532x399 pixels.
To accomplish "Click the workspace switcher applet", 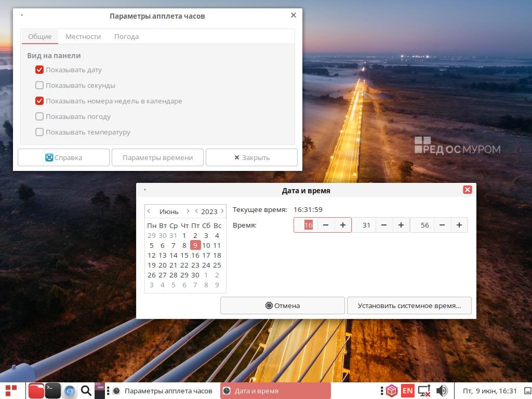I will (100, 391).
